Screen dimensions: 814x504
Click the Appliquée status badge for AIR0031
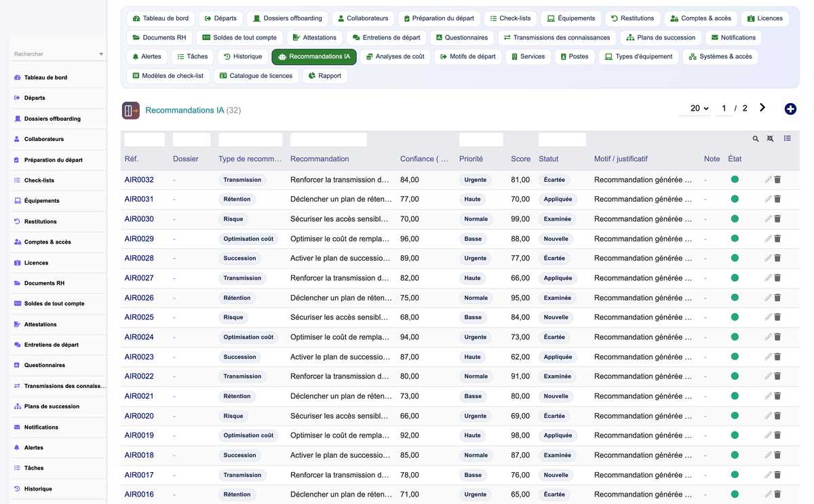pos(558,199)
